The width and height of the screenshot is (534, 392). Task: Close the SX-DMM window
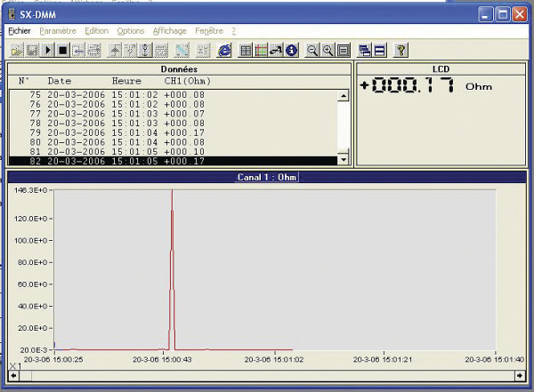[x=520, y=14]
